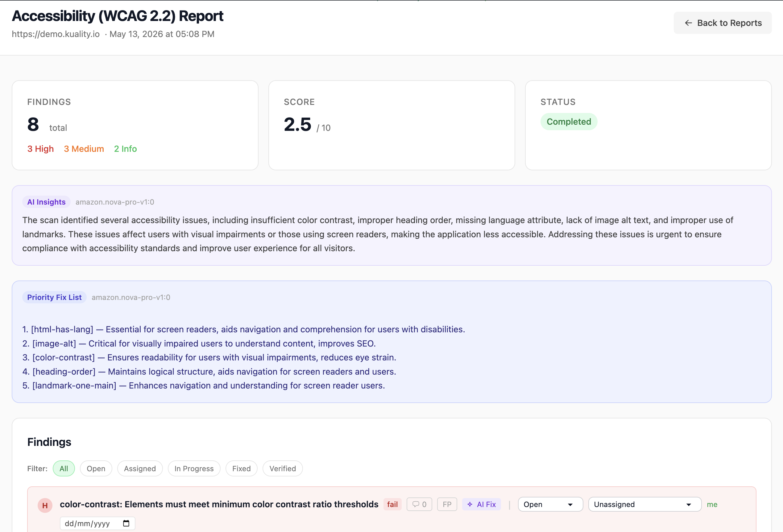Open the status dropdown showing Open

click(550, 504)
